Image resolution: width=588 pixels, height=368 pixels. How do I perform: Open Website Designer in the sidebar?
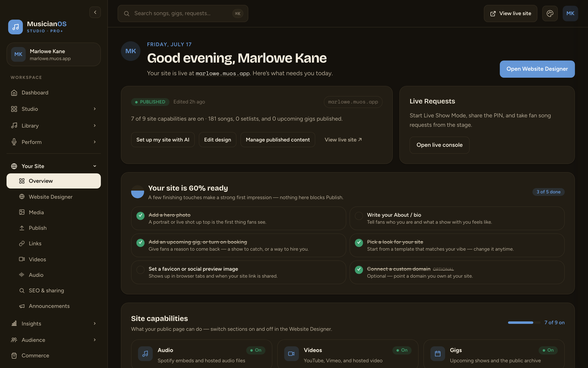click(54, 197)
